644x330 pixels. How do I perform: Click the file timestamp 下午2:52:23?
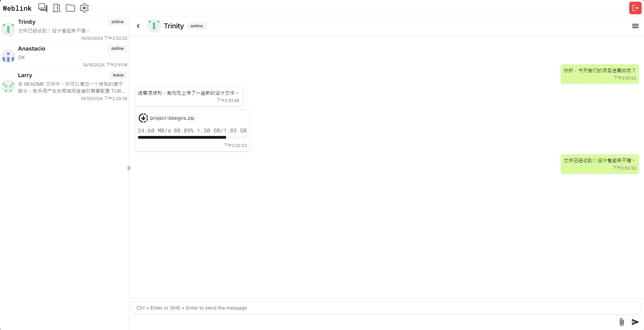point(235,146)
